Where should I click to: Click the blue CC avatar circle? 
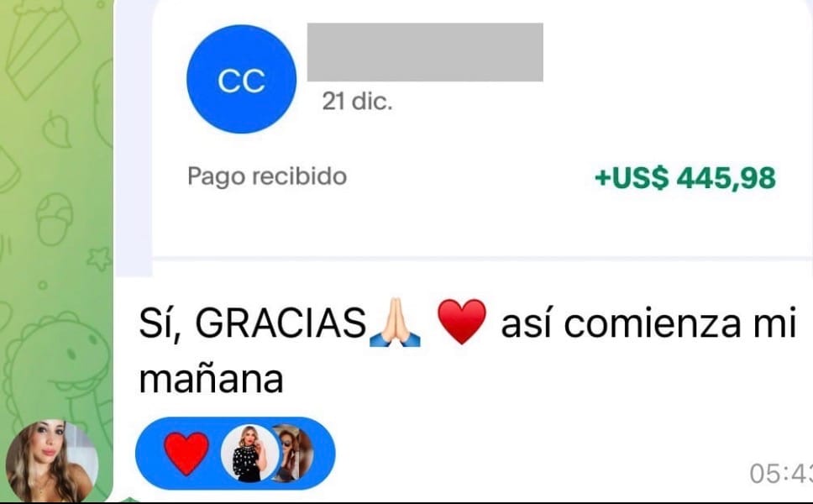pyautogui.click(x=242, y=79)
